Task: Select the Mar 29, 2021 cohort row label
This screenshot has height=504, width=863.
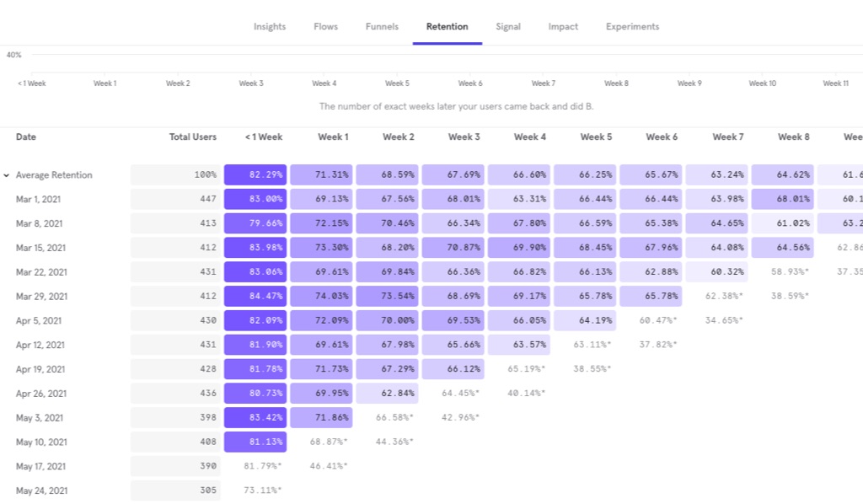Action: (42, 297)
